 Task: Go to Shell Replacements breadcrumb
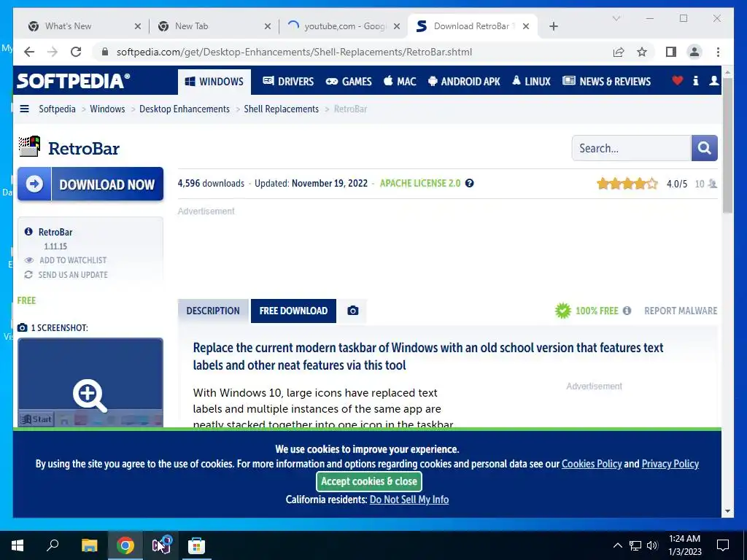tap(281, 109)
